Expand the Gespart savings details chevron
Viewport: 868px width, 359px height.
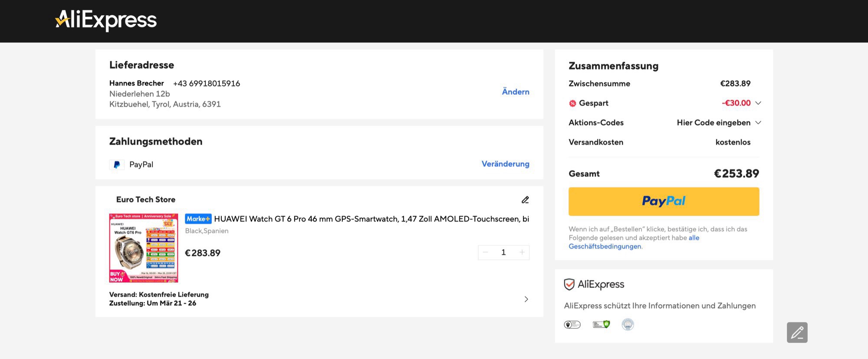[758, 103]
